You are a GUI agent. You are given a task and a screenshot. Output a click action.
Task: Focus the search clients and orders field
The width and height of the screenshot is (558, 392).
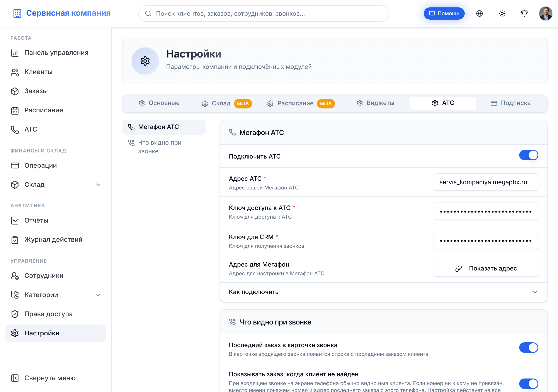coord(264,14)
